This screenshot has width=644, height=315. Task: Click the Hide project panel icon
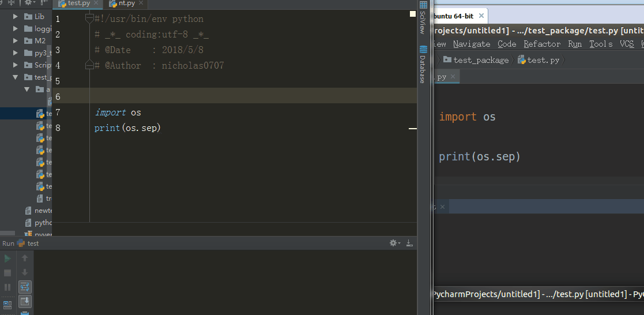coord(44,3)
